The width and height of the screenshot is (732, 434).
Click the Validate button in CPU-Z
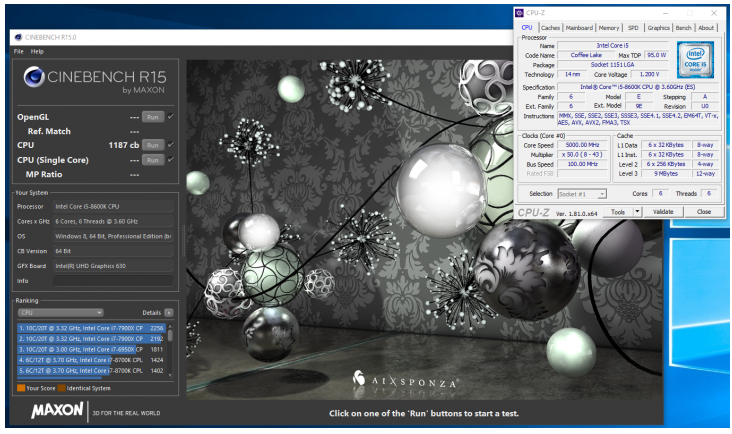[x=663, y=212]
